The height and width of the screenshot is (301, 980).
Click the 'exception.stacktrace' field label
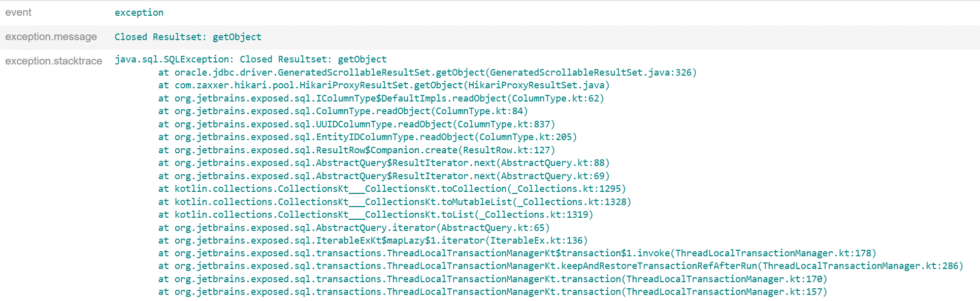coord(53,61)
